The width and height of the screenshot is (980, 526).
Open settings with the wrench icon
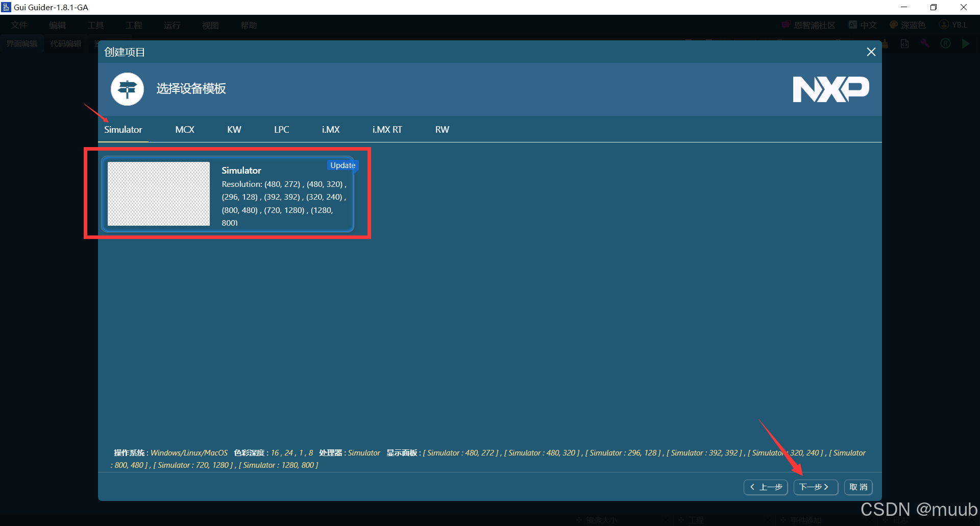coord(925,44)
